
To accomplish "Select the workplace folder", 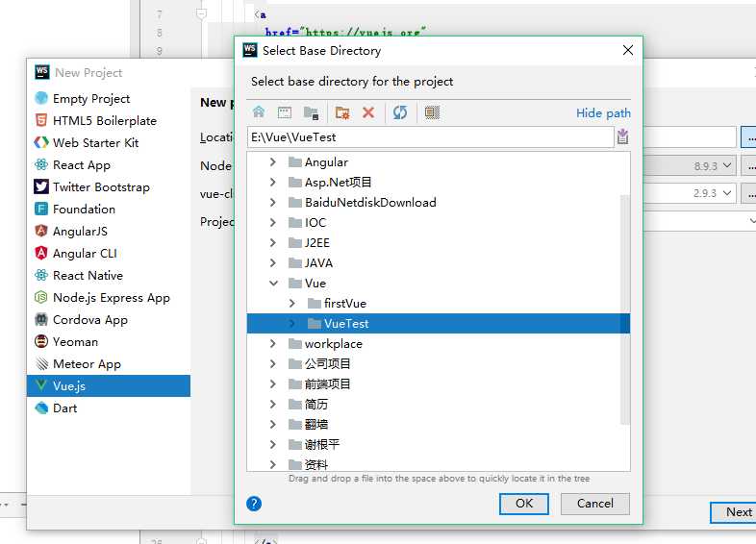I will point(333,343).
